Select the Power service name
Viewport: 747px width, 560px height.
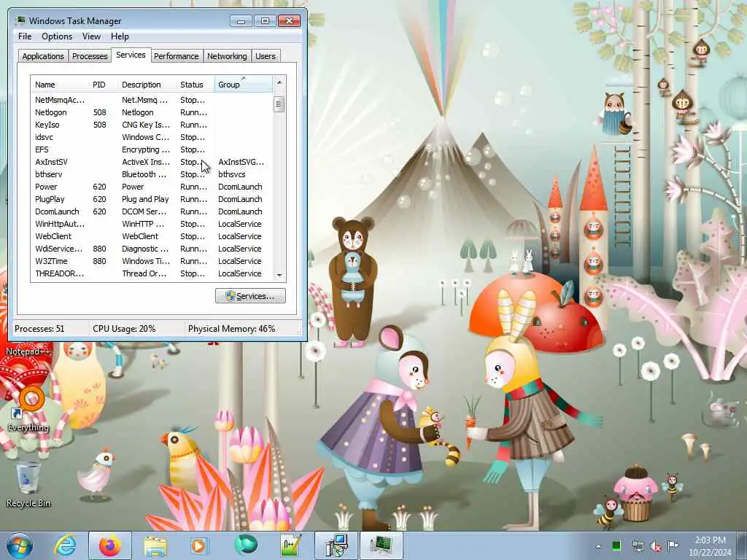point(46,187)
